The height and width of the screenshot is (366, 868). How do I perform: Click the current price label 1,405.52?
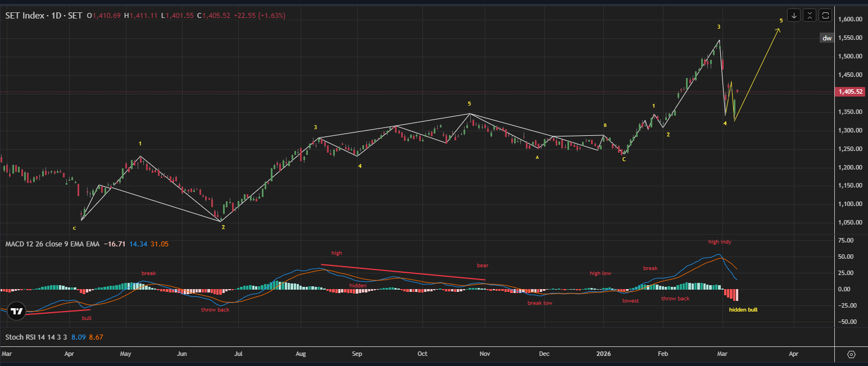click(851, 91)
